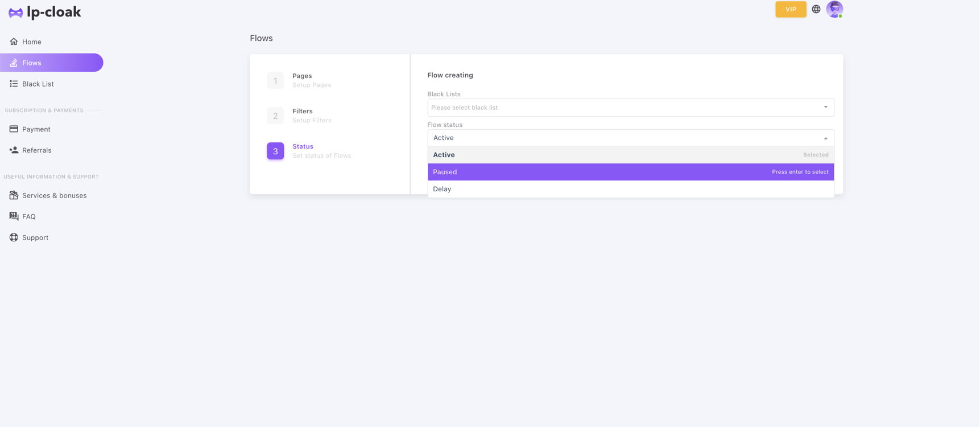Expand the Black Lists dropdown arrow

coord(825,107)
